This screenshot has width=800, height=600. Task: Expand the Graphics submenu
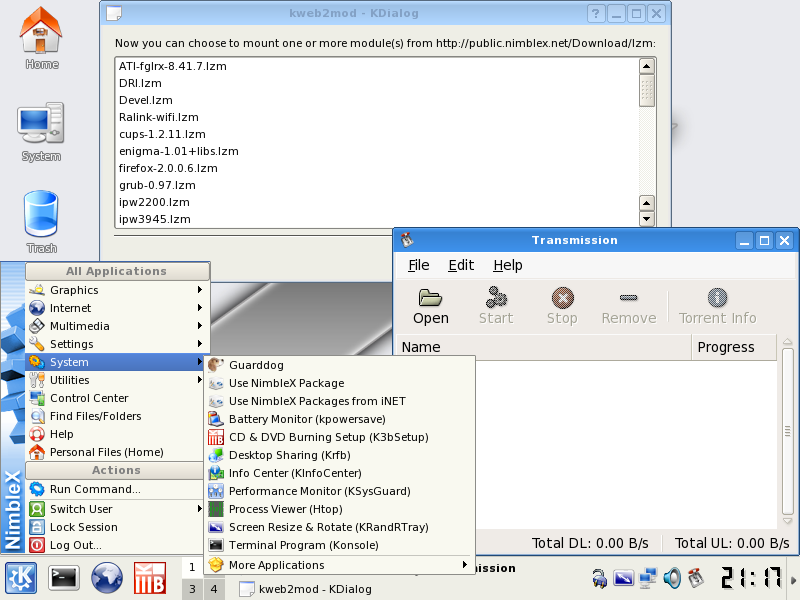click(117, 290)
